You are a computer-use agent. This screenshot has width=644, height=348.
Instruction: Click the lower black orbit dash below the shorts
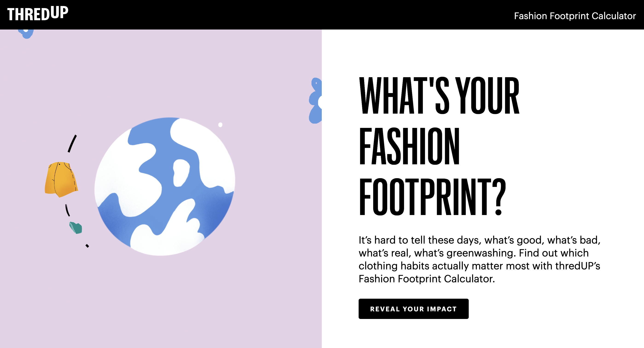tap(67, 210)
